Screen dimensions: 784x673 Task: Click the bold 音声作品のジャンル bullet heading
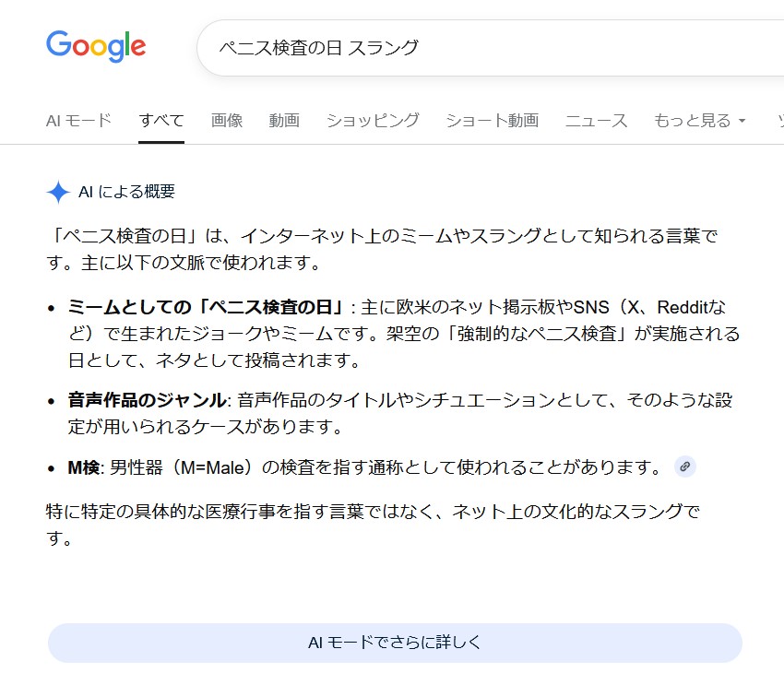(147, 400)
